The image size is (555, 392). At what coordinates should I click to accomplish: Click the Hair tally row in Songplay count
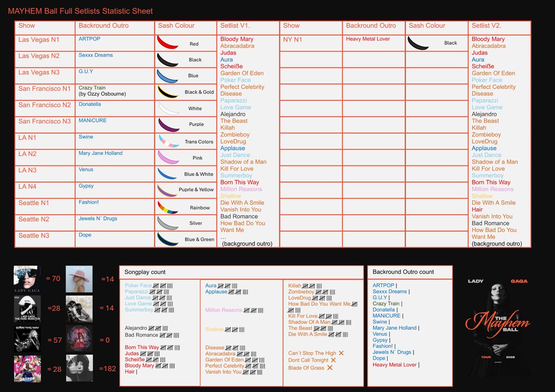(131, 372)
